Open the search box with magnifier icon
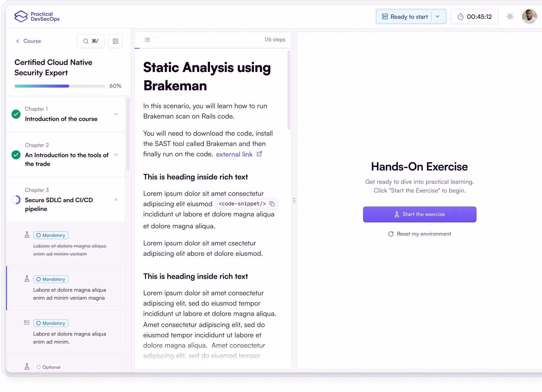 (x=91, y=41)
